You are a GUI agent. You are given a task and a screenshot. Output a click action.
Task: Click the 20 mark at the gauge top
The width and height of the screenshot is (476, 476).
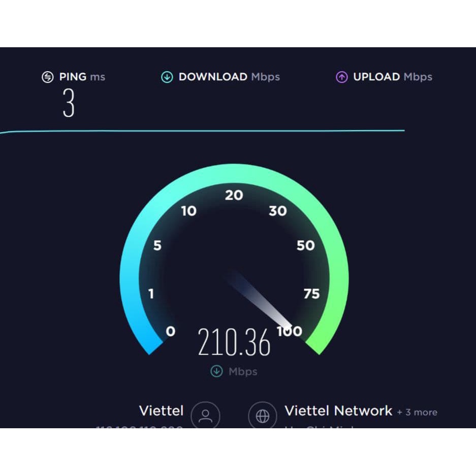pos(234,195)
